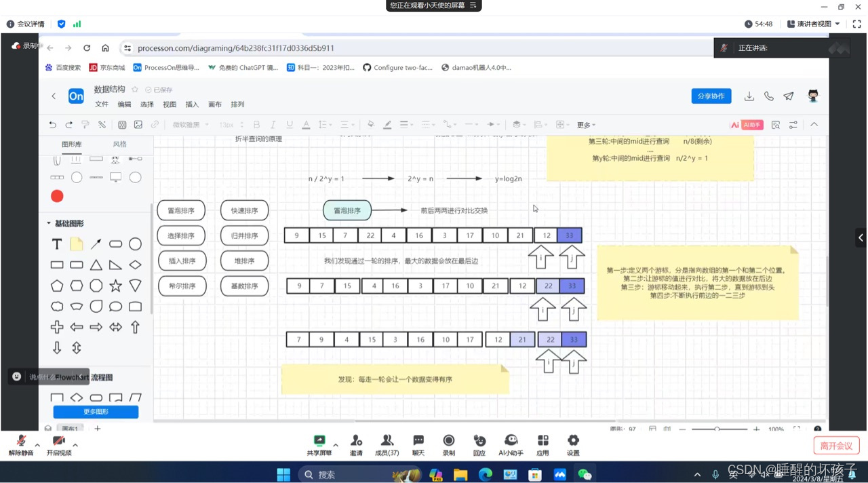The width and height of the screenshot is (868, 483).
Task: Click the 离开会议 button
Action: (836, 446)
